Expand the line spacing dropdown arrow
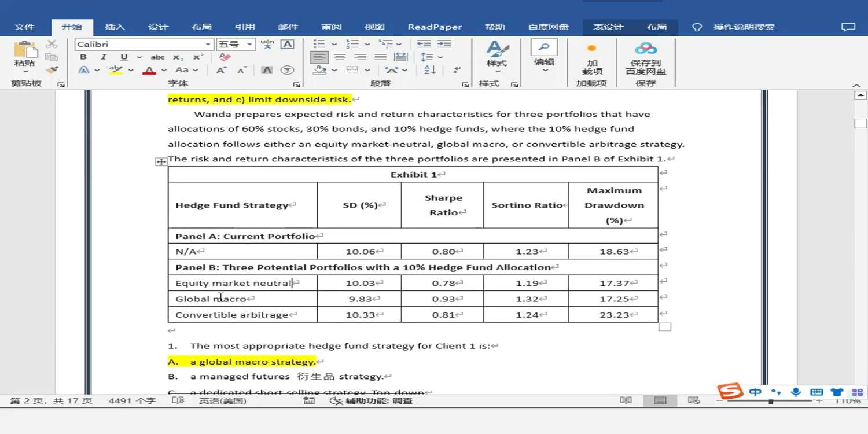This screenshot has height=434, width=868. (440, 57)
